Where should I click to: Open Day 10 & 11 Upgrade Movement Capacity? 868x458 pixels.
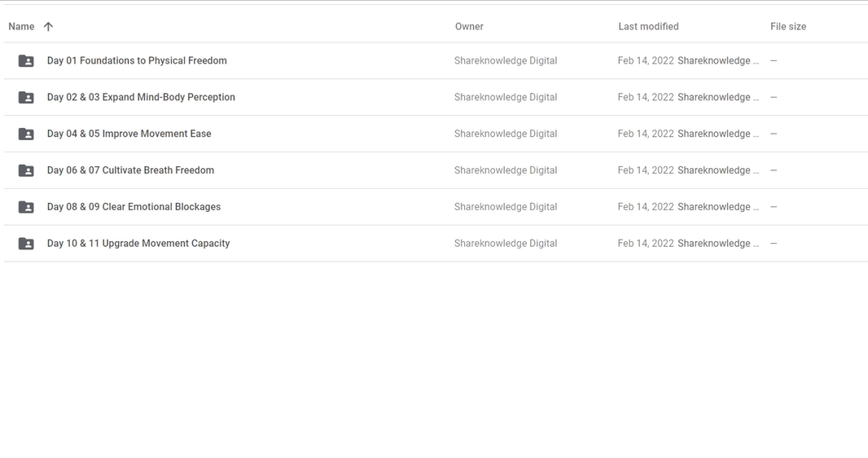click(x=138, y=244)
